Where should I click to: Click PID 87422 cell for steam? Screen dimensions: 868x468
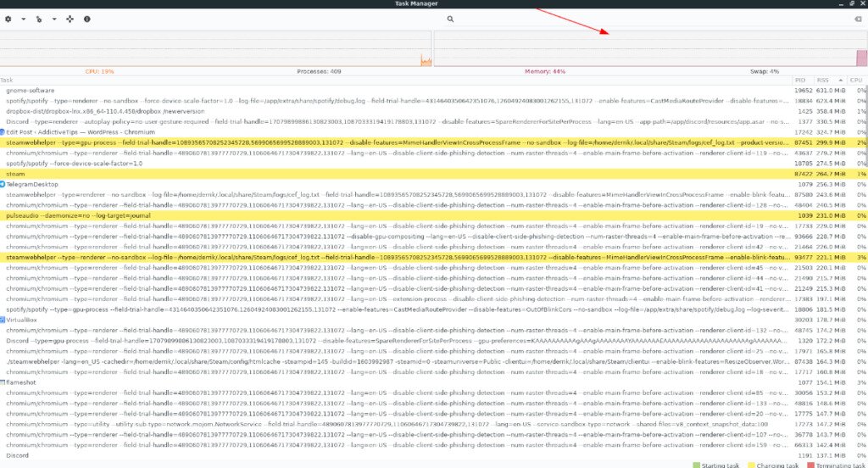coord(804,174)
